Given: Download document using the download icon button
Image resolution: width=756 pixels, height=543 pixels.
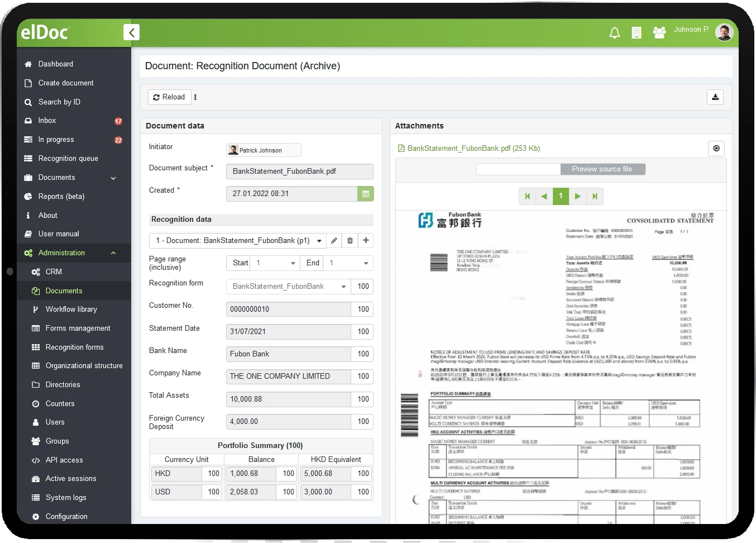Looking at the screenshot, I should coord(715,97).
